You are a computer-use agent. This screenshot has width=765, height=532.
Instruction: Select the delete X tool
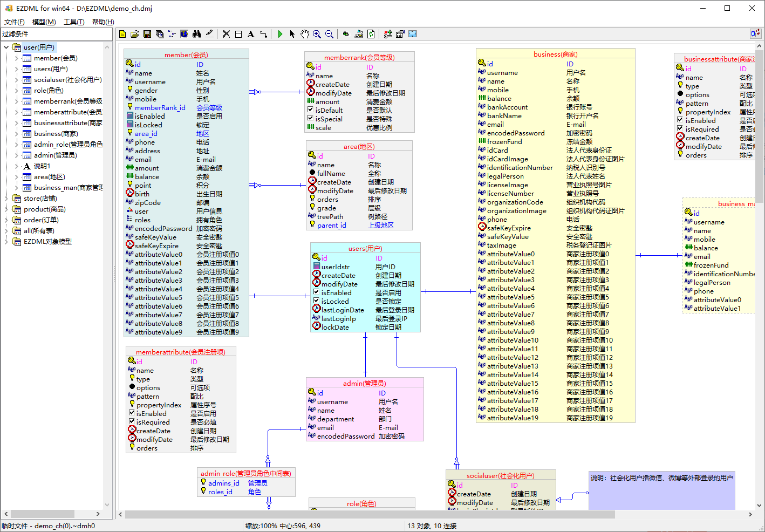(x=226, y=34)
